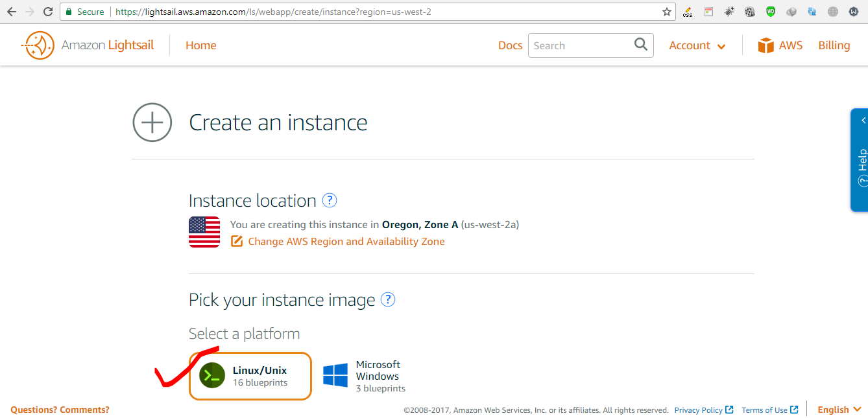Toggle the bookmark star in address bar
The height and width of the screenshot is (418, 868).
(666, 11)
